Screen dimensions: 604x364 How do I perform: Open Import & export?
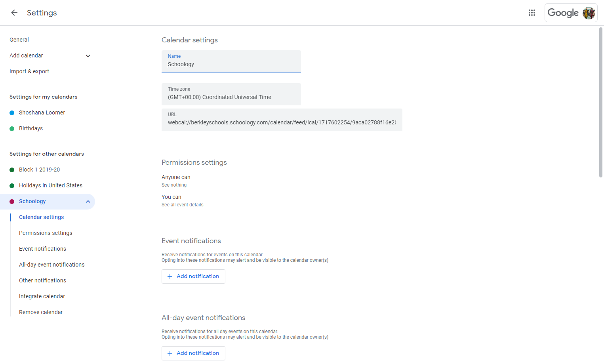[x=29, y=71]
